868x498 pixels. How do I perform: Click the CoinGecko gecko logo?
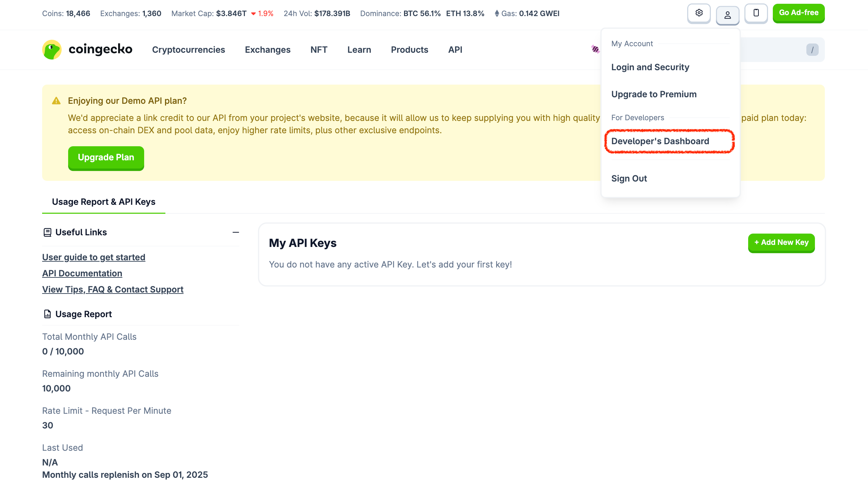point(52,50)
